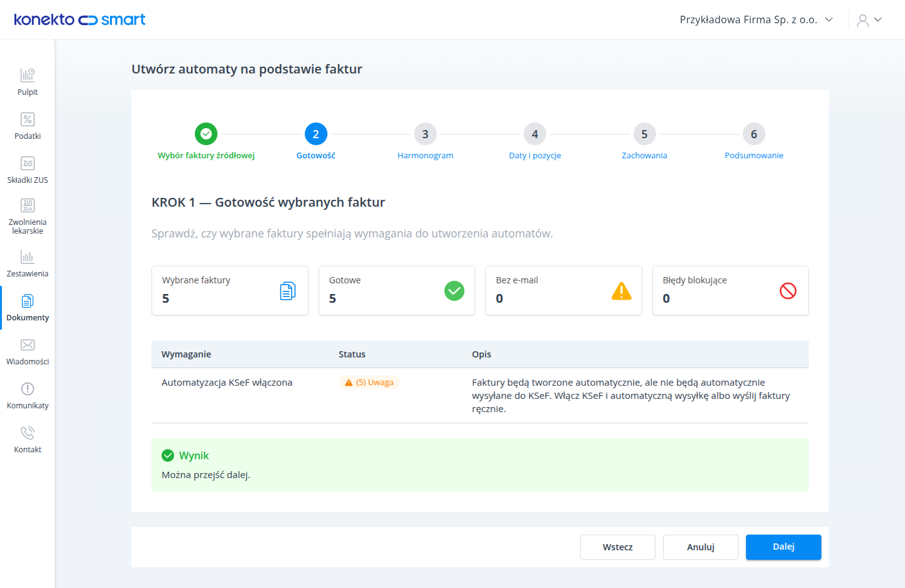The width and height of the screenshot is (905, 588).
Task: Click the Opis column header
Action: pos(481,354)
